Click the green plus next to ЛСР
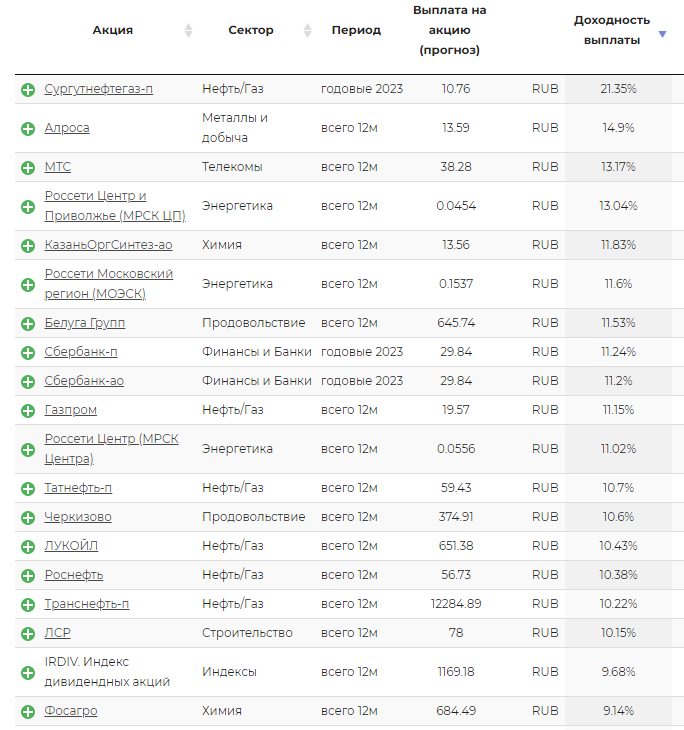This screenshot has width=684, height=730. (x=28, y=634)
